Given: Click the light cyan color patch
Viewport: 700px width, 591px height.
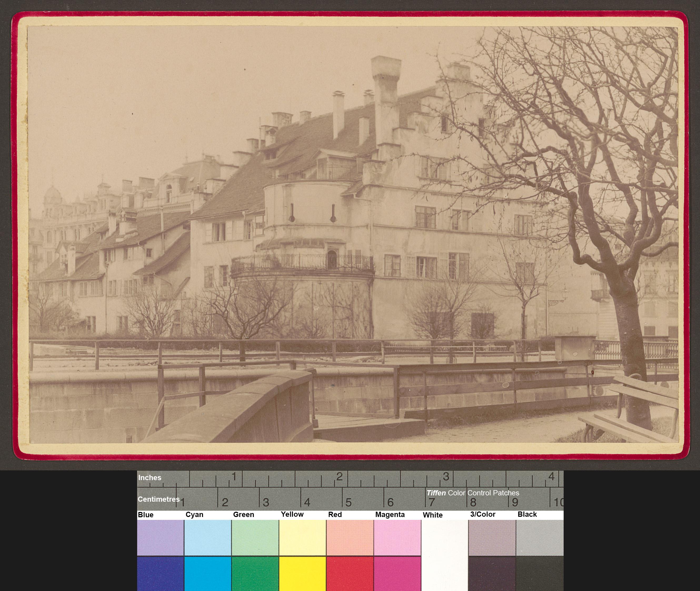Looking at the screenshot, I should coord(208,537).
